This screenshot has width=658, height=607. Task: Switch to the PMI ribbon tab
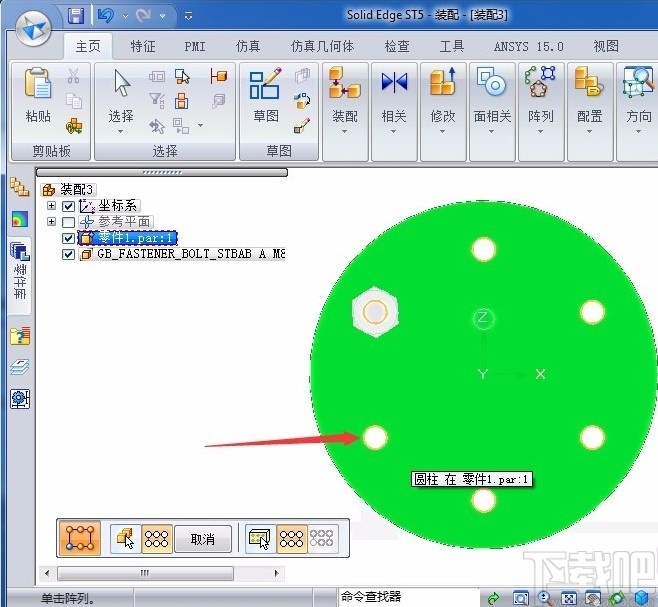coord(195,46)
